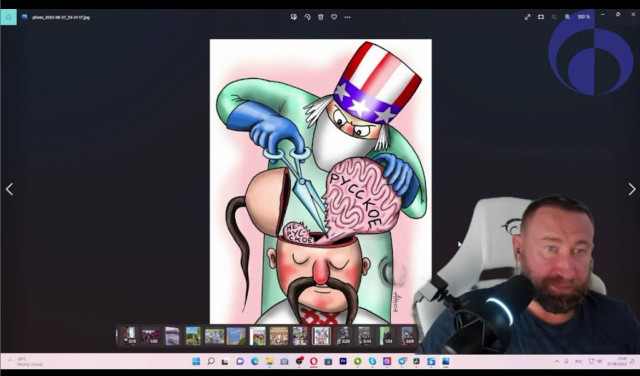The image size is (640, 376).
Task: Toggle the filmstrip view icon
Action: pyautogui.click(x=541, y=17)
